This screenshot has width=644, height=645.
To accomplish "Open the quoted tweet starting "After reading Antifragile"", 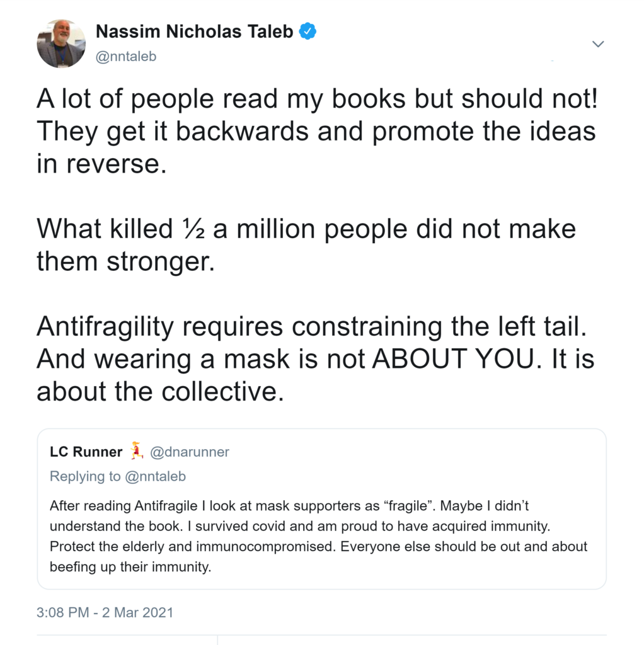I will pyautogui.click(x=321, y=535).
